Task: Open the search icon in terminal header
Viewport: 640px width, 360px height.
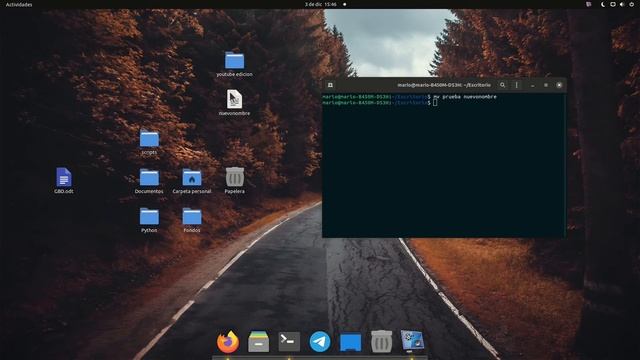Action: (x=502, y=85)
